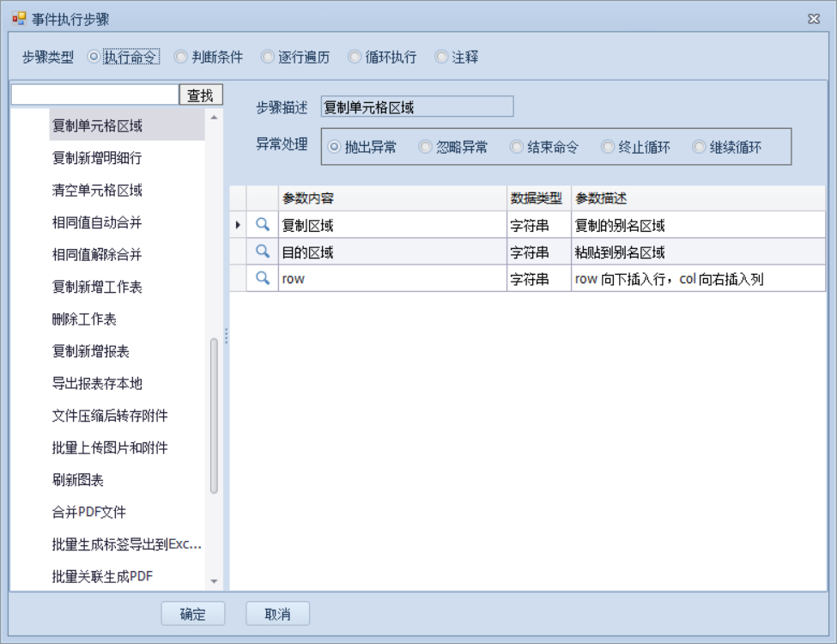Screen dimensions: 837x644
Task: Cancel dialog using 取消 button
Action: tap(277, 614)
